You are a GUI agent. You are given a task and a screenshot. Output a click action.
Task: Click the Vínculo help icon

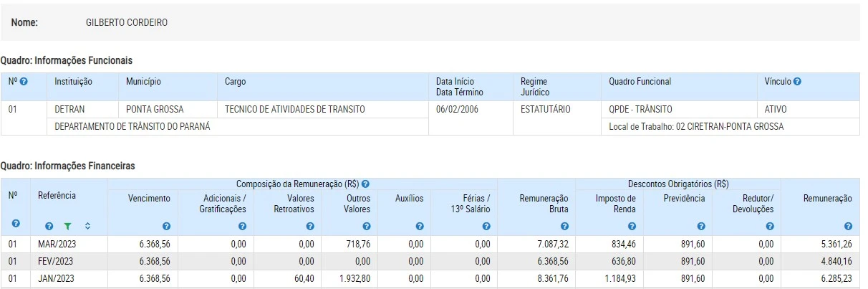tap(797, 82)
